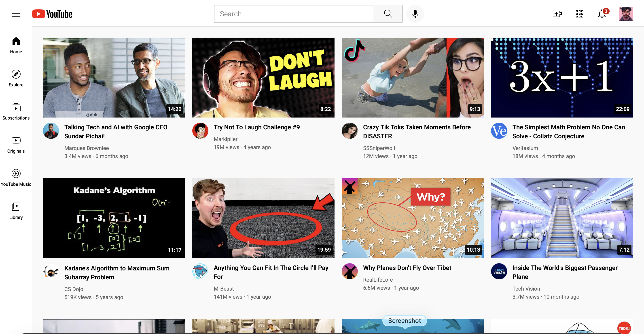Play the TikTok disaster thumbnail
Screen dimensions: 644x334
click(413, 77)
